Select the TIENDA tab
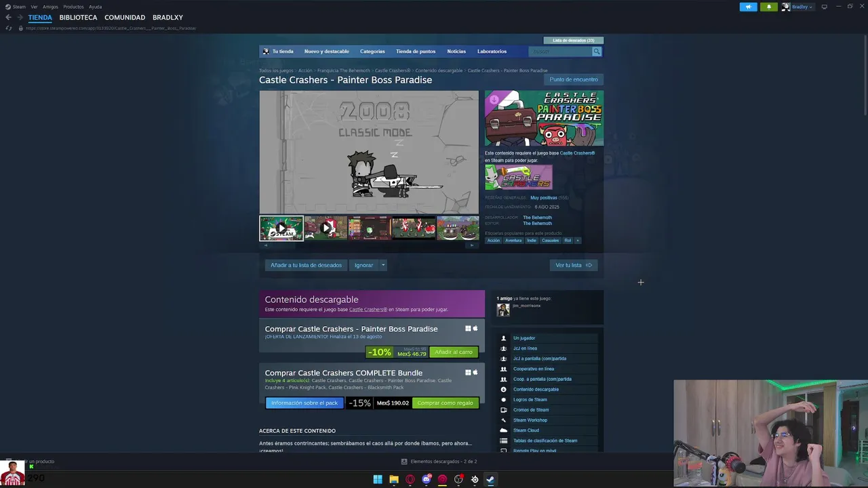This screenshot has width=868, height=488. (x=40, y=18)
